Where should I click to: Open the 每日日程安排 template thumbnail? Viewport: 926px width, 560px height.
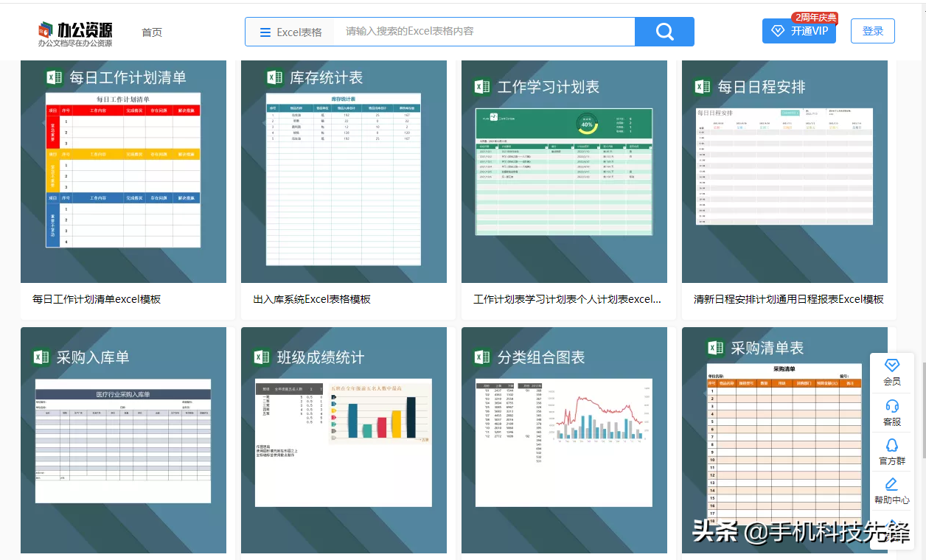[784, 171]
